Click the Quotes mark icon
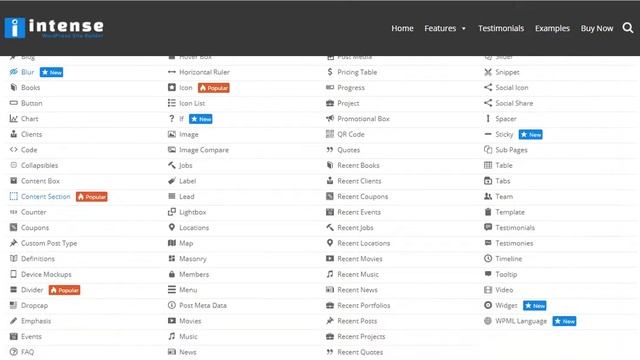Image resolution: width=640 pixels, height=360 pixels. pos(330,150)
